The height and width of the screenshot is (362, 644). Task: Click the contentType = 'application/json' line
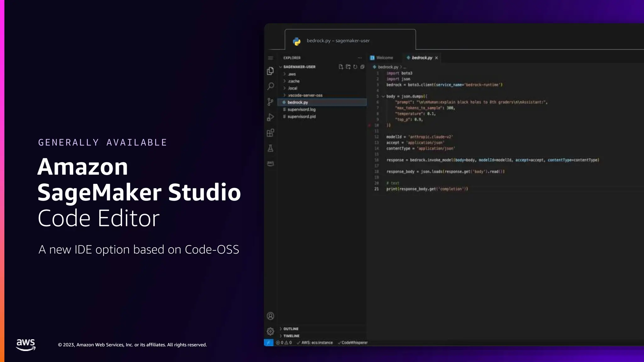(x=421, y=148)
